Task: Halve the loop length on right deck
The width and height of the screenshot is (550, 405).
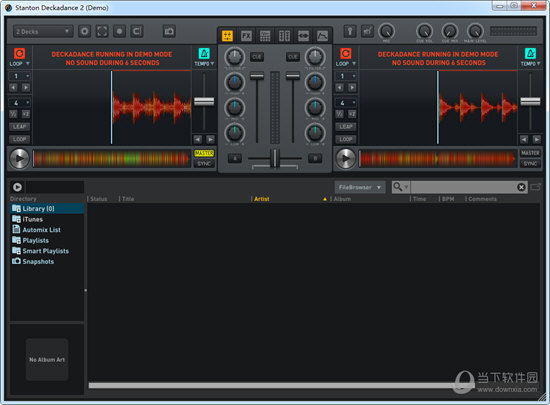Action: [340, 114]
